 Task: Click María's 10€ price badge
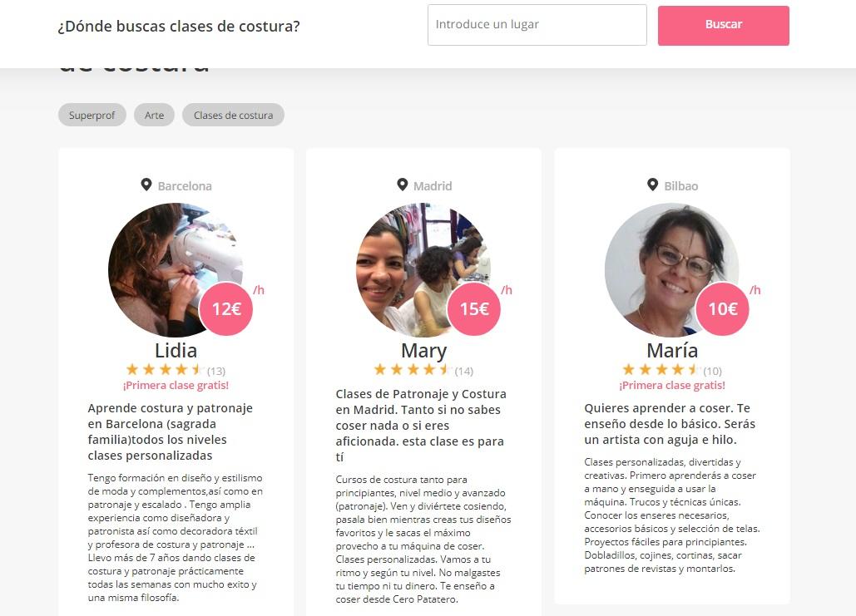722,308
